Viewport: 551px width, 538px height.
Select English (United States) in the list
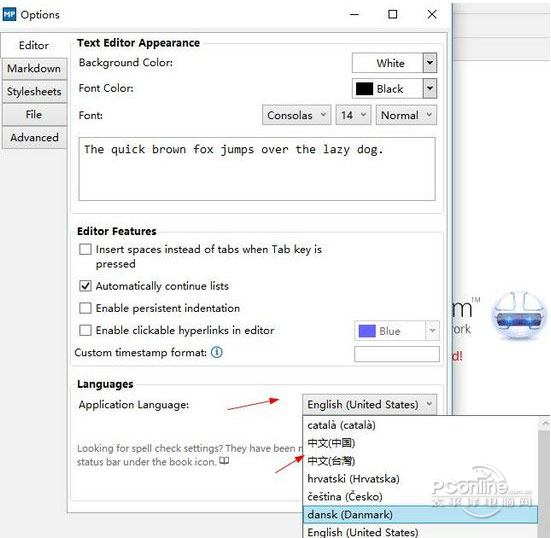[x=420, y=531]
